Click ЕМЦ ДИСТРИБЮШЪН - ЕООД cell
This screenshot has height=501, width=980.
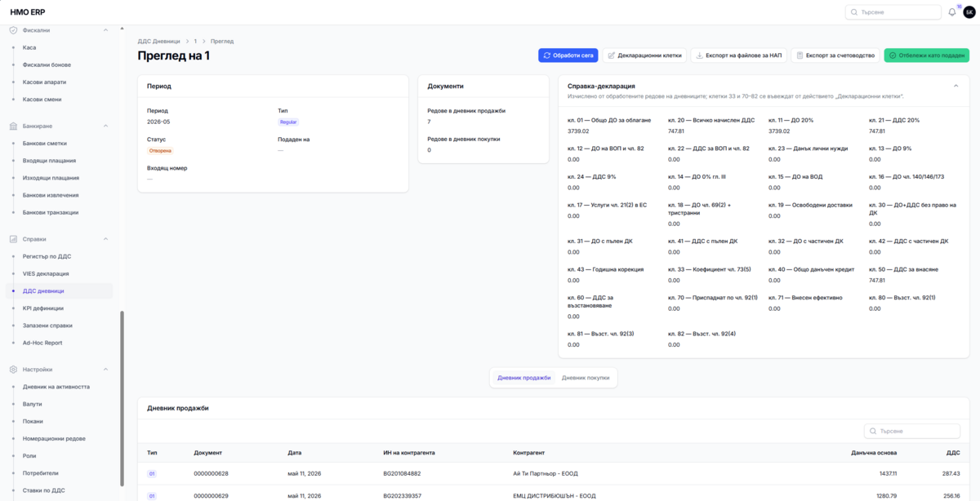(x=554, y=496)
